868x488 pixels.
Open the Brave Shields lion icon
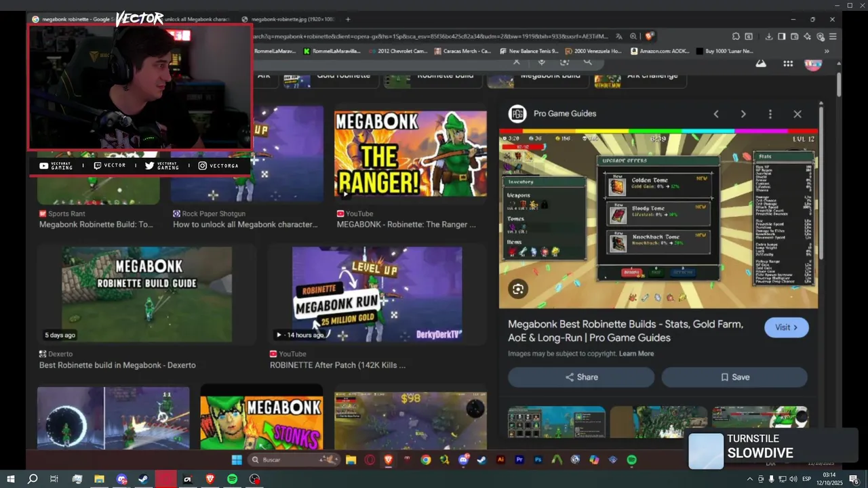tap(649, 37)
